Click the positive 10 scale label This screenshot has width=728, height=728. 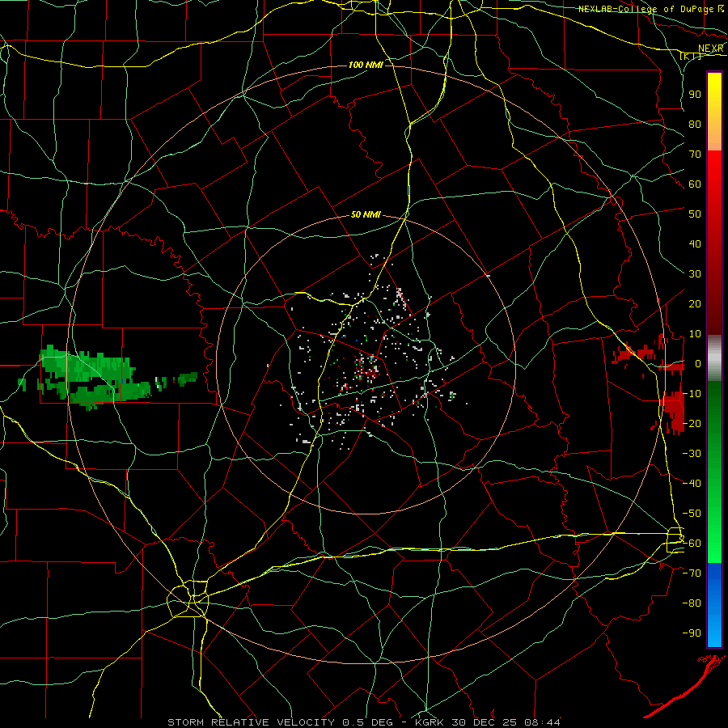click(695, 334)
